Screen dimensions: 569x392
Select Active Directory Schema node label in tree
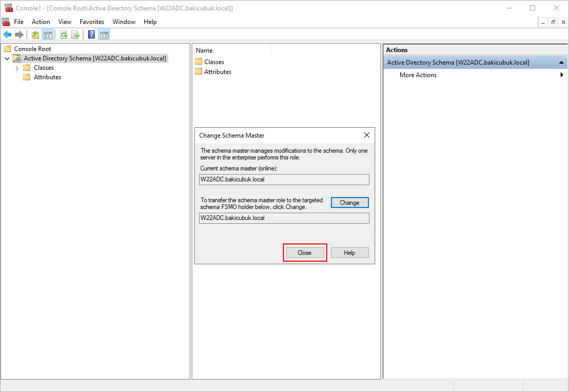coord(95,58)
